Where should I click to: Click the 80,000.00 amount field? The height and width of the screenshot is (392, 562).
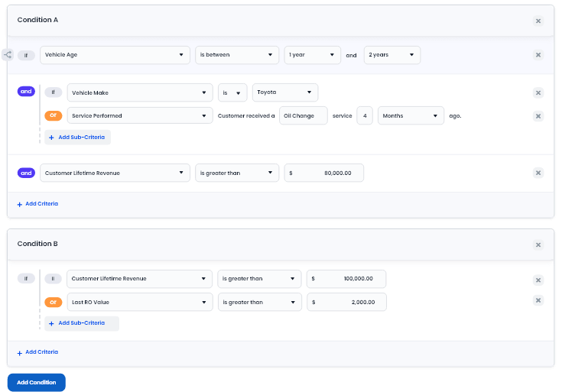[323, 173]
